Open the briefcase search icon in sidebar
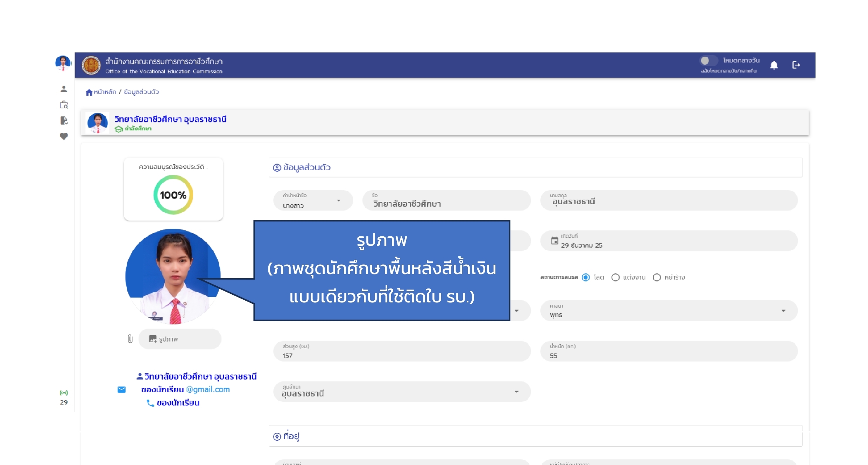Viewport: 868px width, 465px height. pyautogui.click(x=64, y=105)
